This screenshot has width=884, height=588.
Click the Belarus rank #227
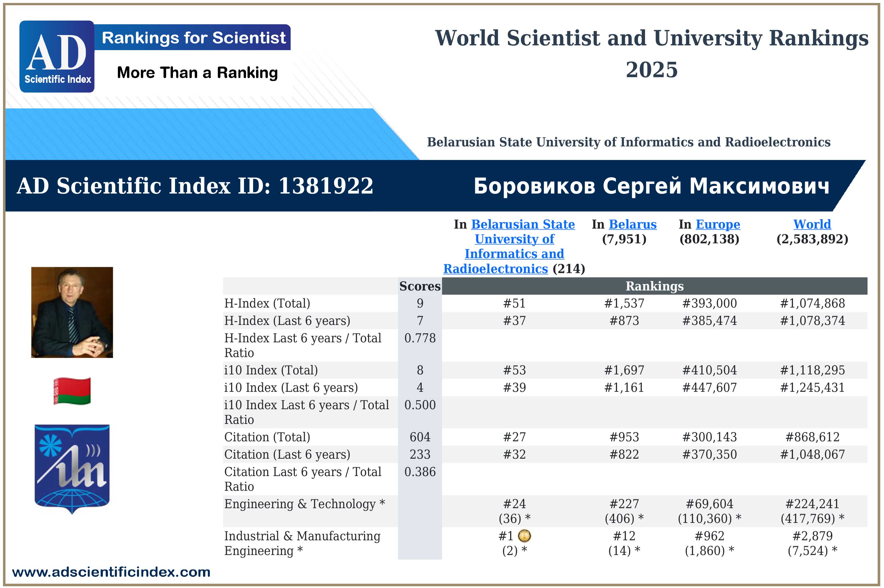point(624,504)
